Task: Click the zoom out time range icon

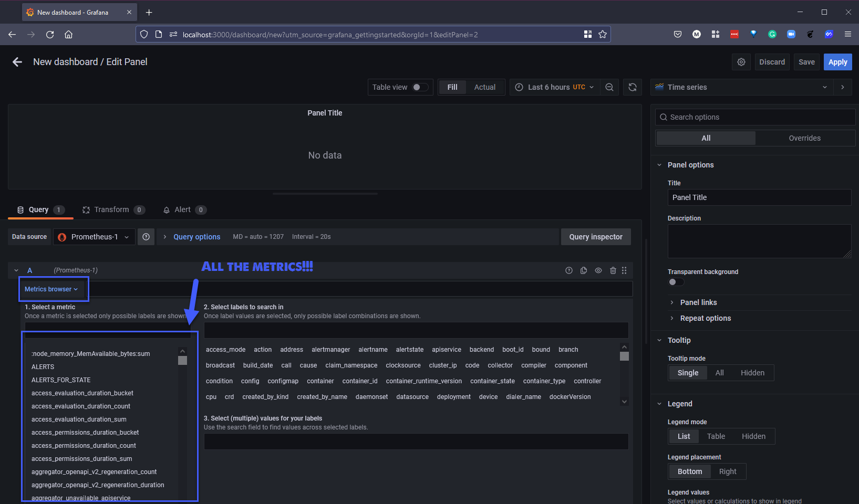Action: tap(609, 87)
